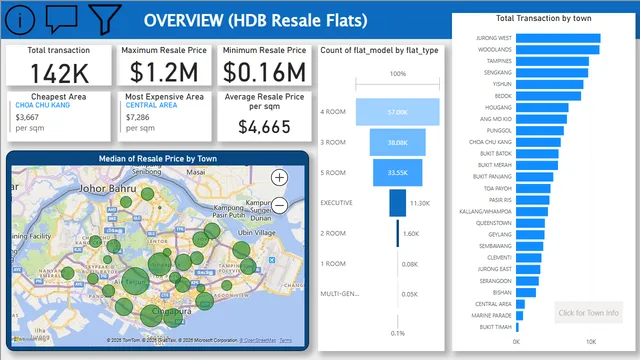Screen dimensions: 640x360
Task: Zoom out on the map with minus button
Action: (280, 205)
